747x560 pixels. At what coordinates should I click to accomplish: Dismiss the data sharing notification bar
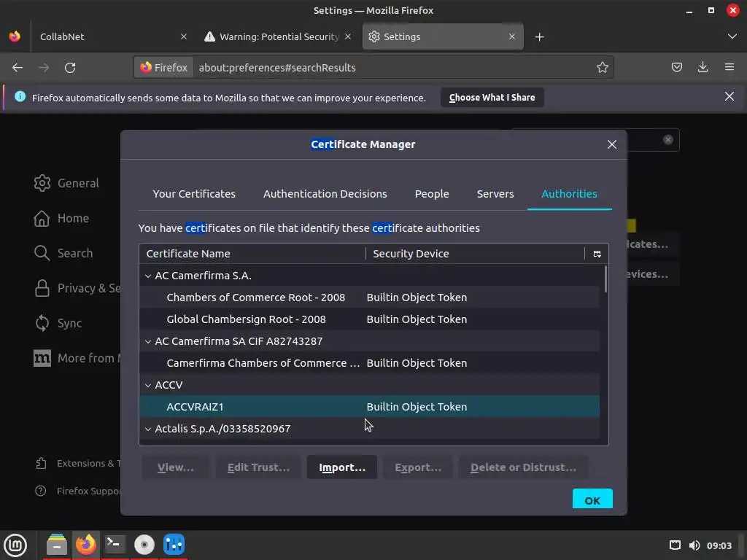[x=729, y=97]
